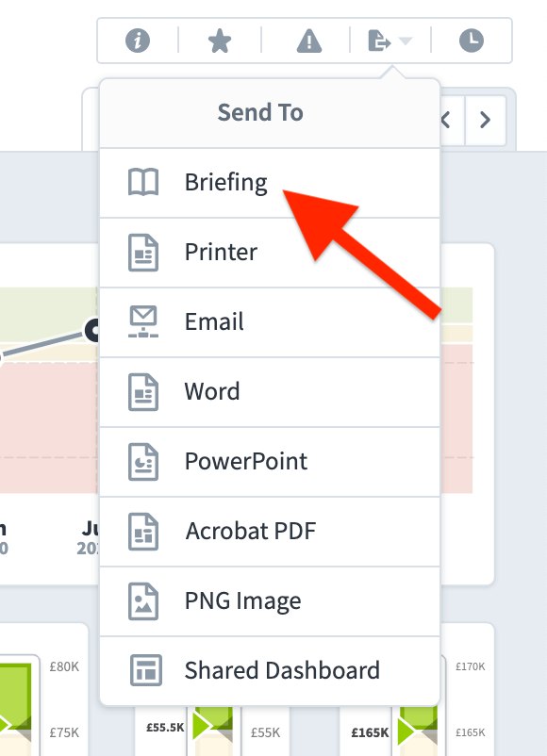Click the Send To export icon
Screen dimensions: 547x756
379,41
